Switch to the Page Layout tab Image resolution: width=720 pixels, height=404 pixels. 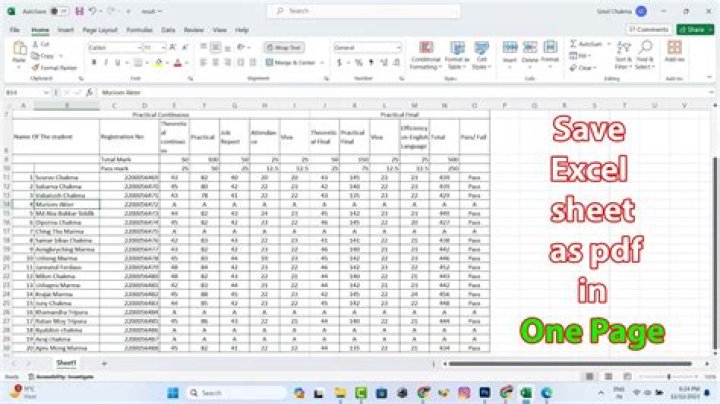(100, 30)
